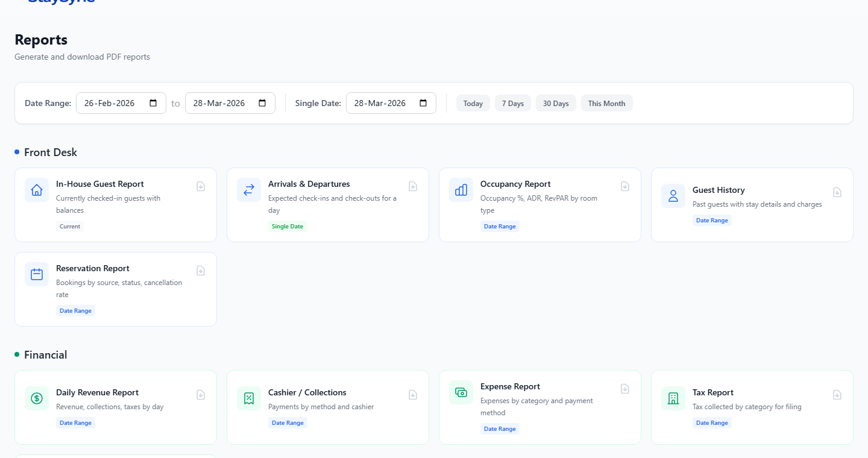
Task: Download the Cashier / Collections report
Action: tap(413, 395)
